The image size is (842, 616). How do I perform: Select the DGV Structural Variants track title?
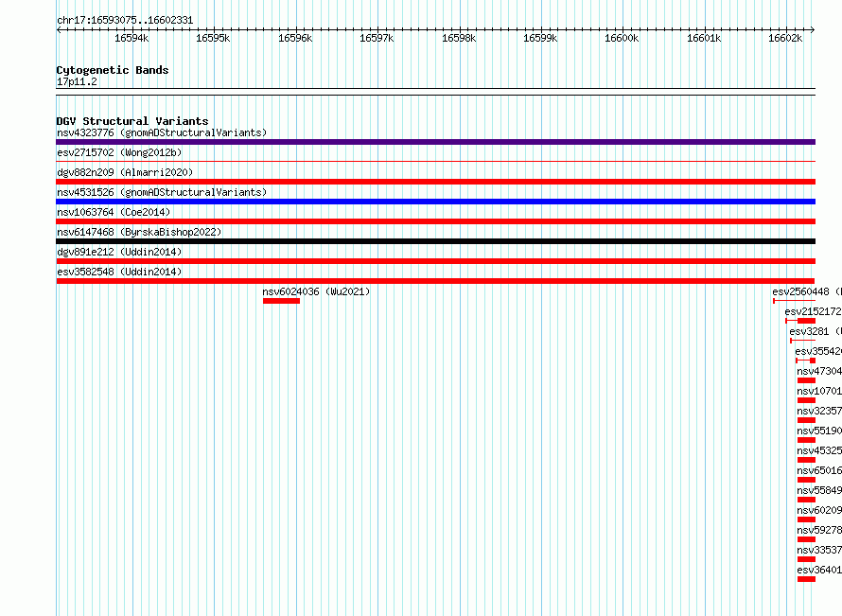pos(132,121)
